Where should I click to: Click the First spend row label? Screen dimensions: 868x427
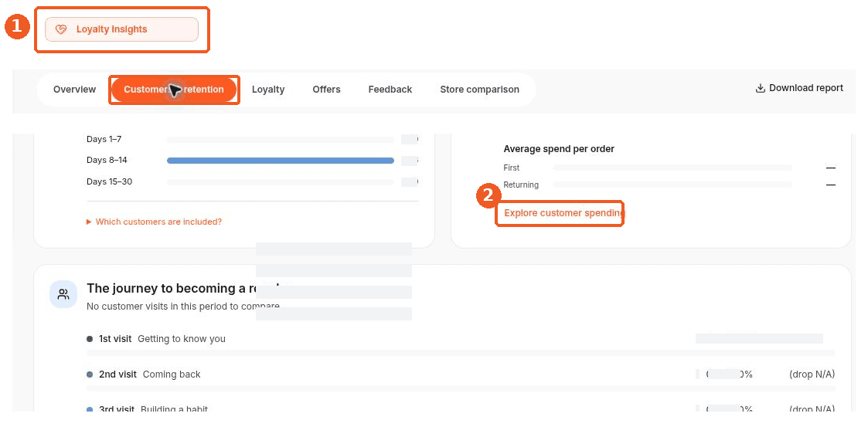(512, 168)
